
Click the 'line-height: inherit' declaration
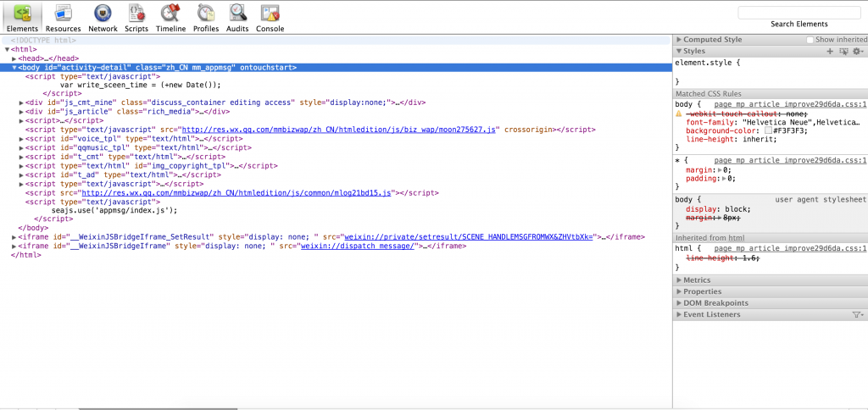tap(732, 140)
